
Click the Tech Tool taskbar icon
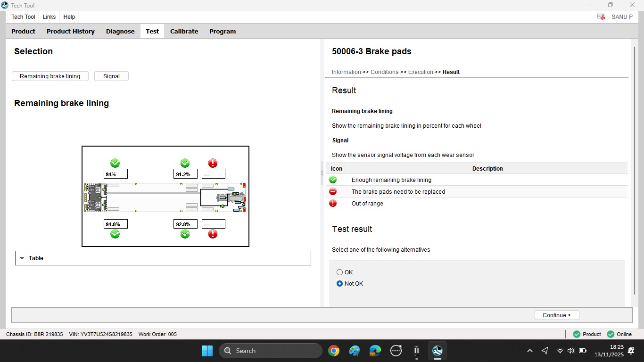click(438, 351)
